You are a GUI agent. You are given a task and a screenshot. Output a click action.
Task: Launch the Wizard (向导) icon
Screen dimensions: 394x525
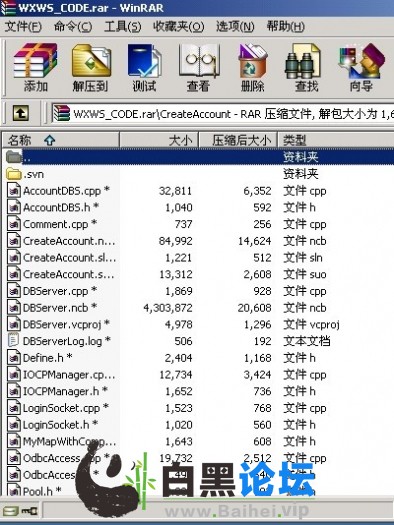(x=361, y=68)
